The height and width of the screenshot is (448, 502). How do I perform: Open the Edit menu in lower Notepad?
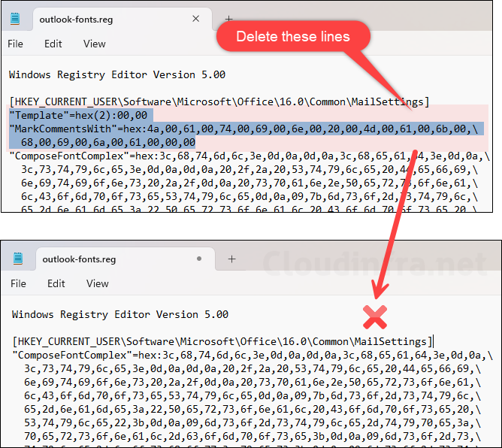pyautogui.click(x=56, y=283)
